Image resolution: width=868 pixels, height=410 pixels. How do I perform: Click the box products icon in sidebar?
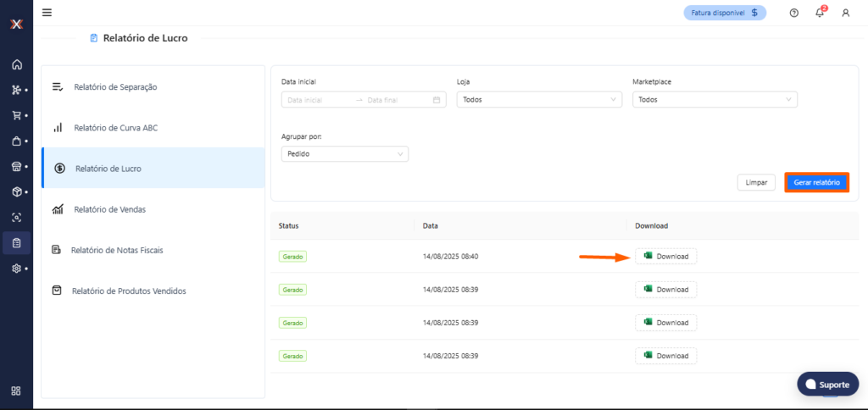pos(16,191)
